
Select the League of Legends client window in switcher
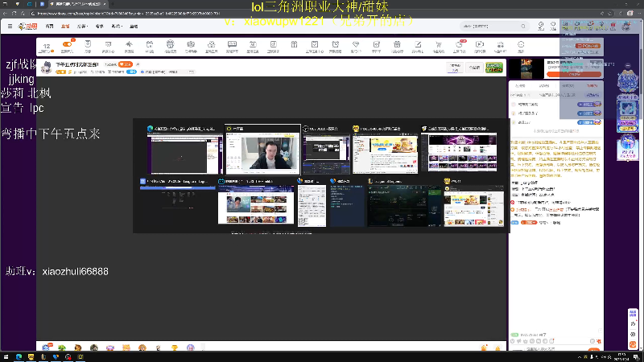tap(404, 203)
